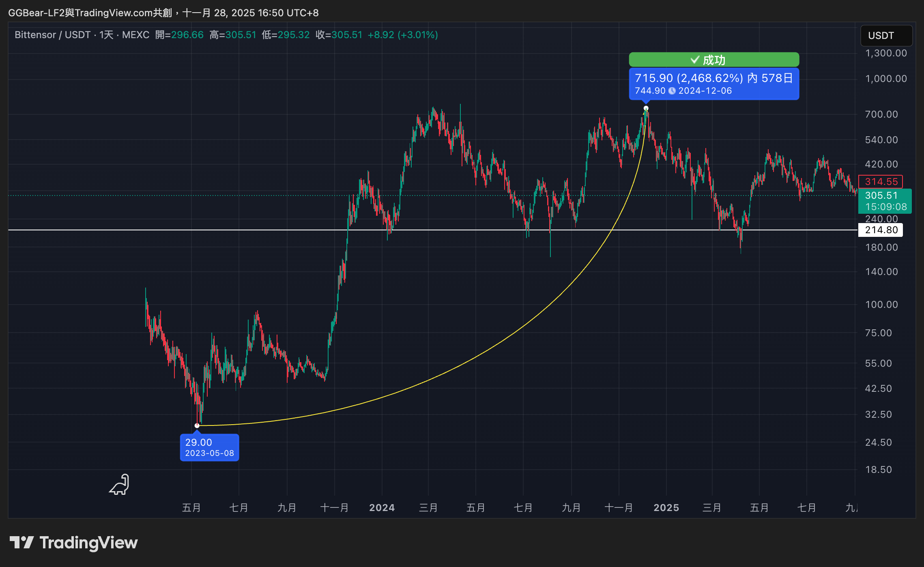Click the blue 715.90 forecast result tooltip
The width and height of the screenshot is (924, 567).
(x=714, y=84)
